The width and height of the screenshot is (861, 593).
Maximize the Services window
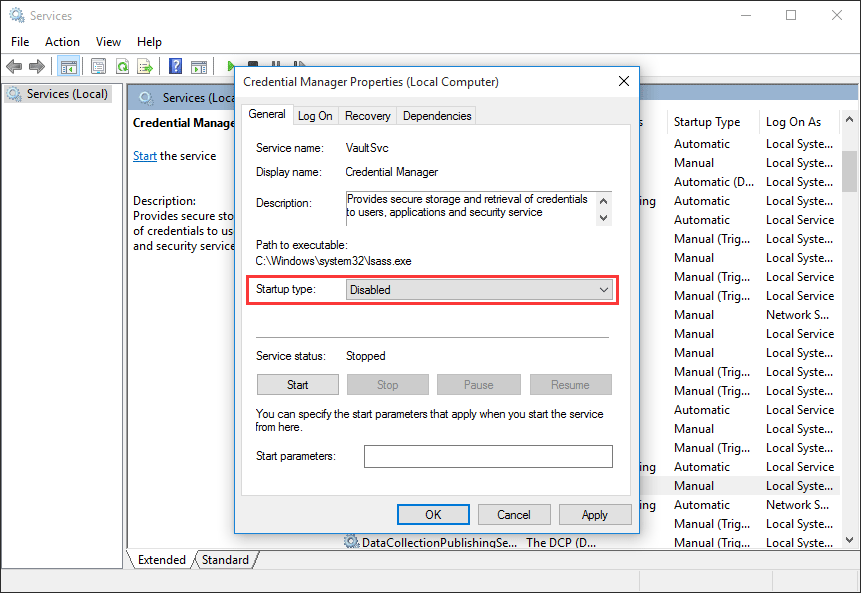point(791,15)
